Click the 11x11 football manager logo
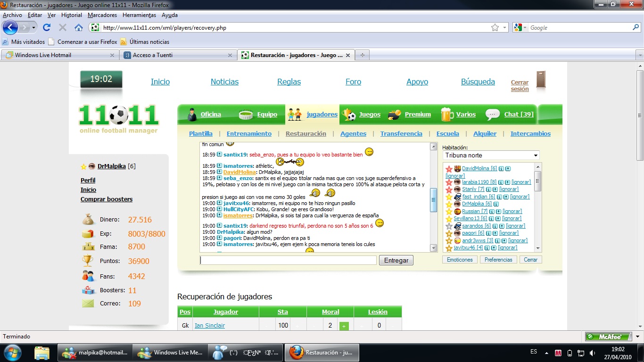Viewport: 644px width, 362px height. pyautogui.click(x=118, y=118)
